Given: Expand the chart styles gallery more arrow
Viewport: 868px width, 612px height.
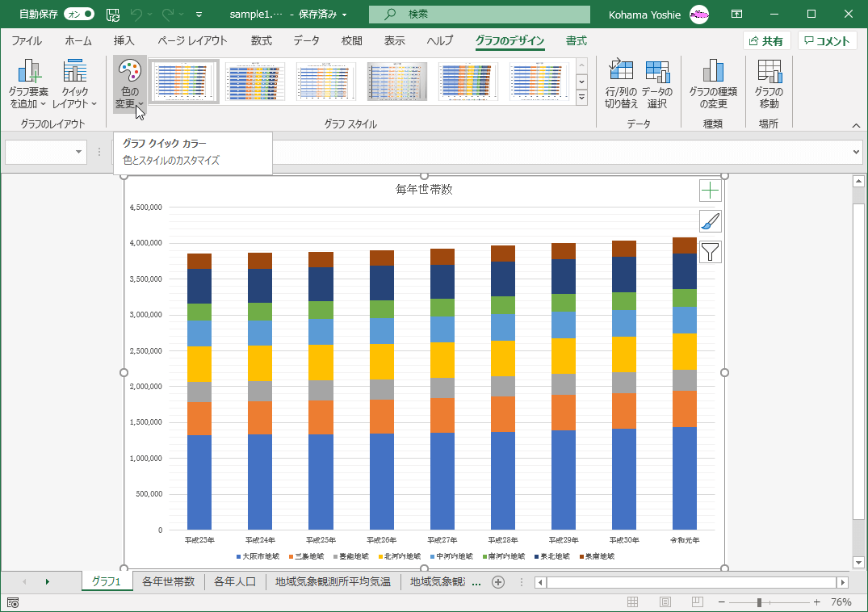Looking at the screenshot, I should [x=581, y=98].
